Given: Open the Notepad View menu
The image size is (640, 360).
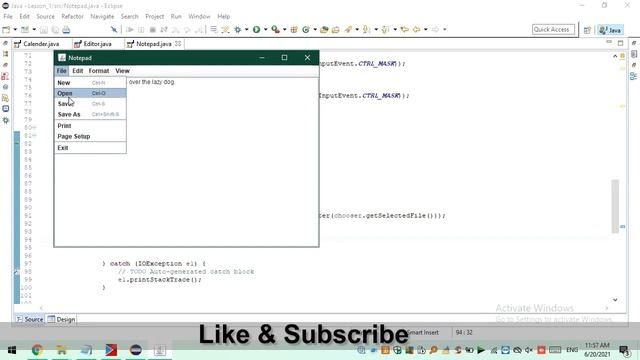Looking at the screenshot, I should [x=122, y=71].
